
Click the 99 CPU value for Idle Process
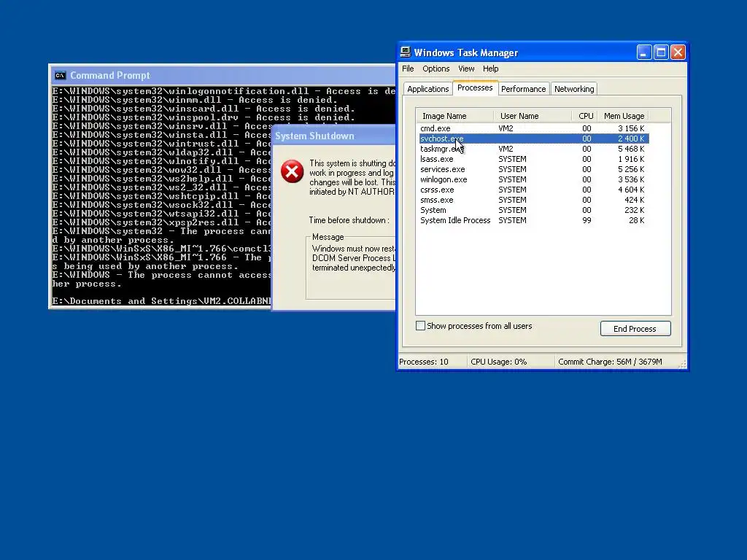[x=587, y=220]
